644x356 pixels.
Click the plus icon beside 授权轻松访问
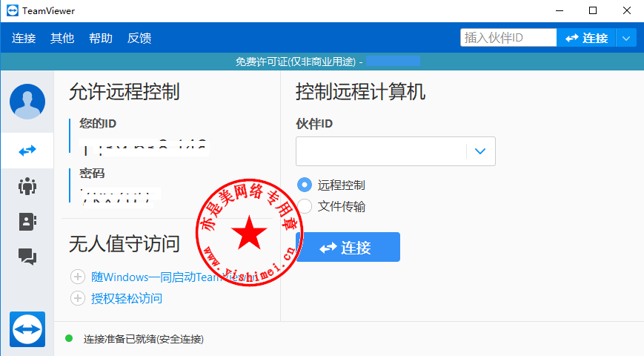pyautogui.click(x=78, y=298)
